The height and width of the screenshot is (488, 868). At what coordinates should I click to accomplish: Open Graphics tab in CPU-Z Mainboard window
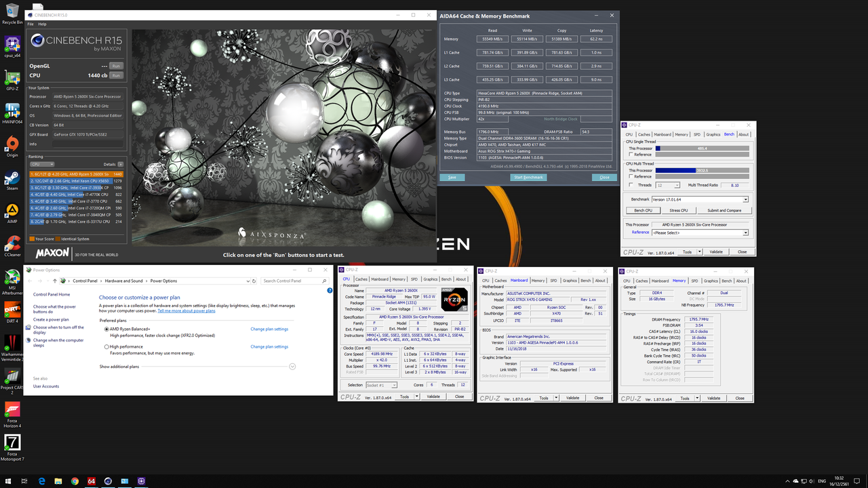pyautogui.click(x=570, y=281)
